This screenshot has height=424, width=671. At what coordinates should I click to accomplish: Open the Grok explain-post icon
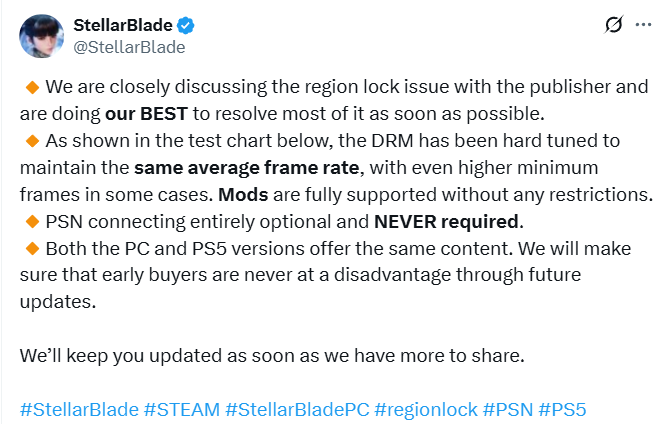pos(614,25)
